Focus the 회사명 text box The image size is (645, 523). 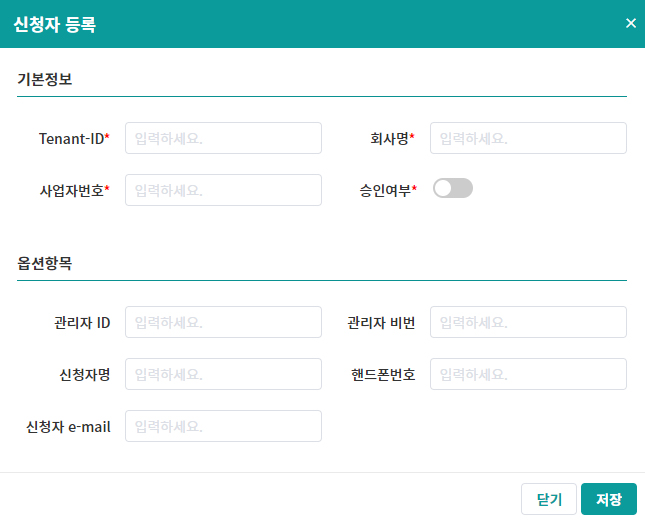coord(528,138)
